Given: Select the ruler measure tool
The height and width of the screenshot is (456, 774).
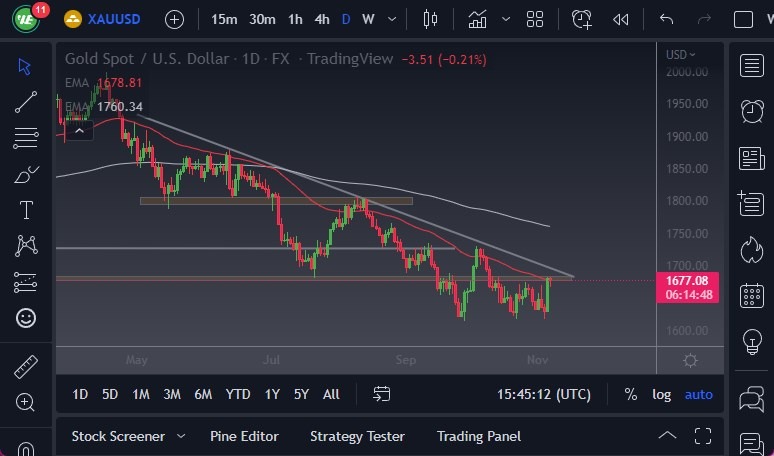Looking at the screenshot, I should (26, 367).
